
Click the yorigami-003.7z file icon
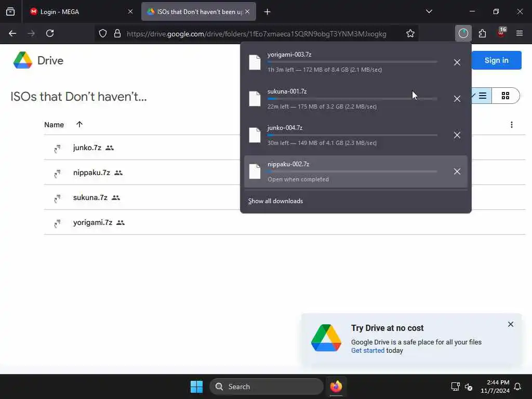(x=255, y=62)
